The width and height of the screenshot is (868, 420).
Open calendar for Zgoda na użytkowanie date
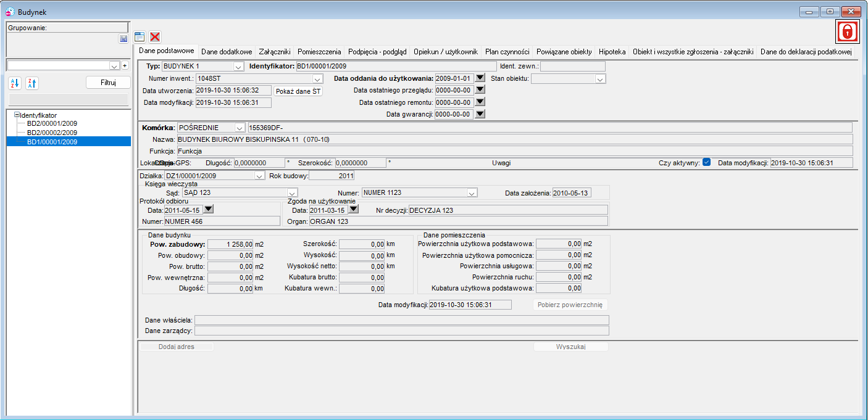[x=353, y=210]
